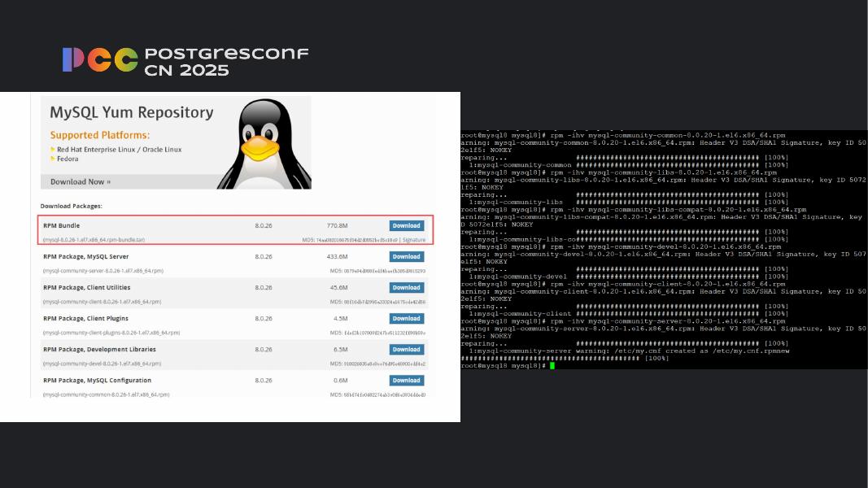Select the 0.6M size of MySQL Configuration
The height and width of the screenshot is (488, 868).
340,381
